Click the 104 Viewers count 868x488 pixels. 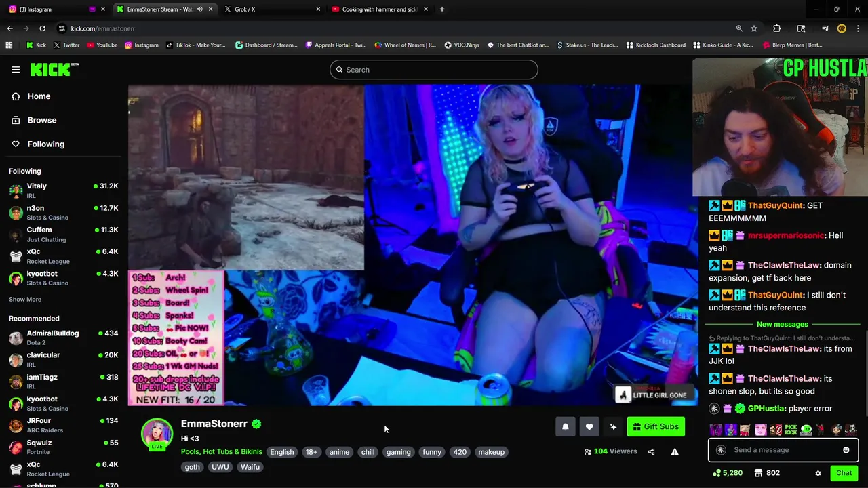[x=610, y=451]
